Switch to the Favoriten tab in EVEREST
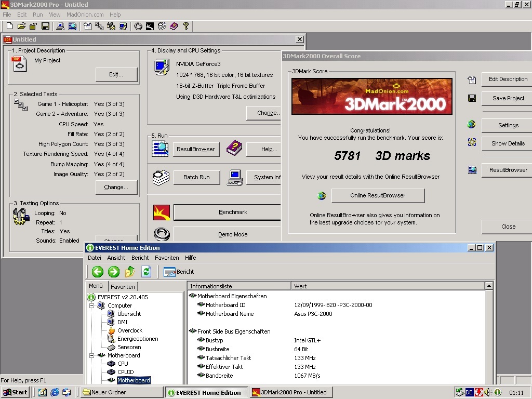Viewport: 532px width, 399px height. coord(123,287)
